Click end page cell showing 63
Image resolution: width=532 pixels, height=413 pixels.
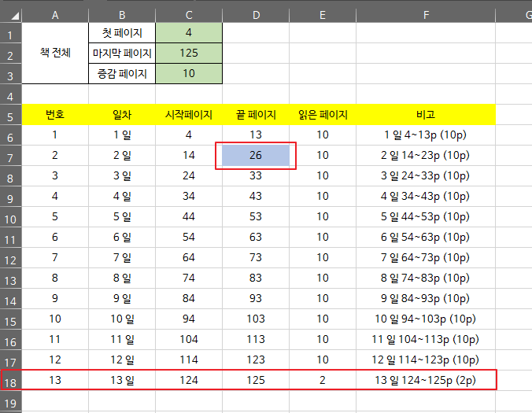pos(256,238)
